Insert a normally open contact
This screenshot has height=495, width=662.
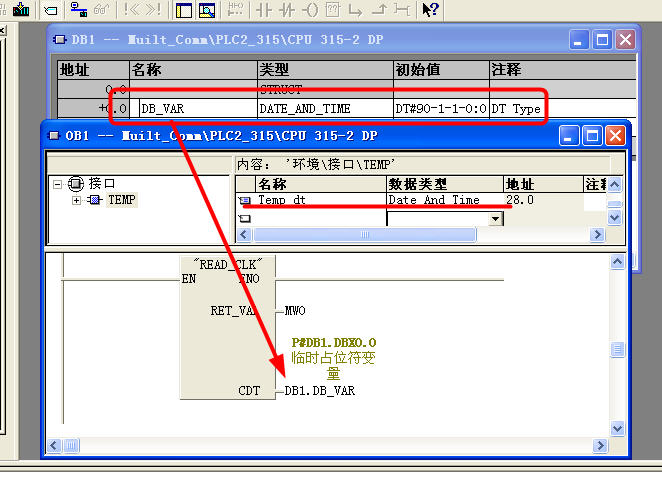point(265,10)
